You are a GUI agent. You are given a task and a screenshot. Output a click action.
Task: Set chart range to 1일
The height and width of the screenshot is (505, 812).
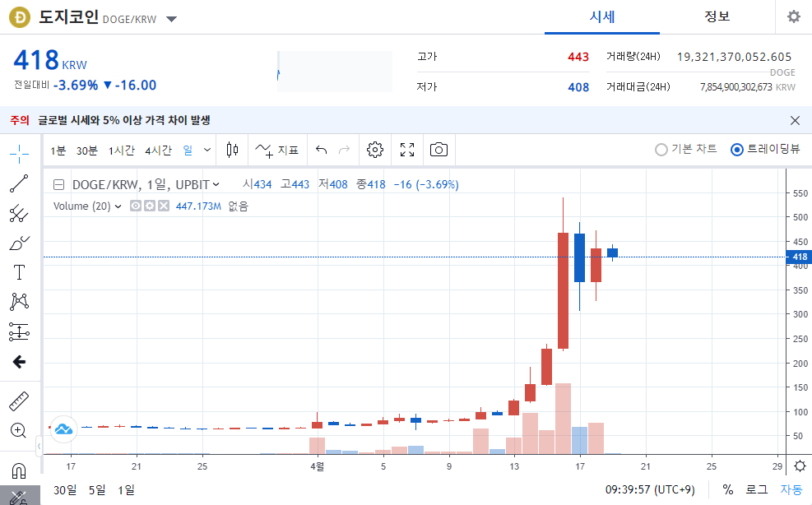[126, 489]
